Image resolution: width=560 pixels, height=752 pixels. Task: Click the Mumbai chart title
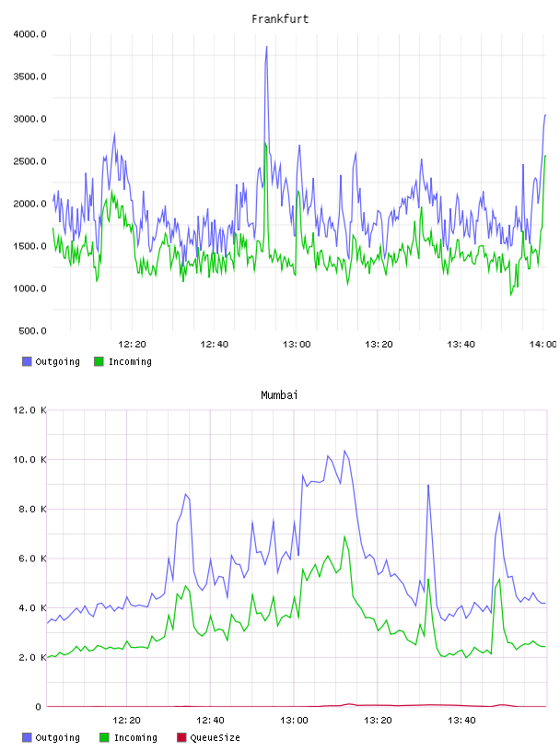point(279,395)
